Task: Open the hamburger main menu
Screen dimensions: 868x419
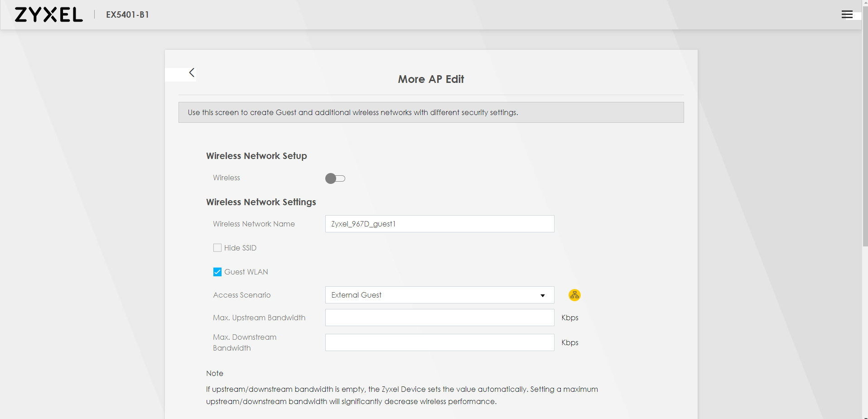Action: pyautogui.click(x=847, y=14)
